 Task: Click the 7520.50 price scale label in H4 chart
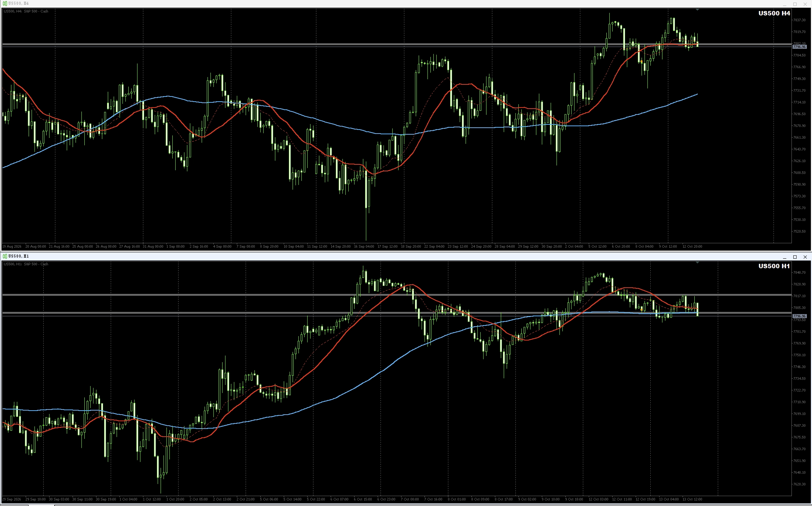pos(799,232)
